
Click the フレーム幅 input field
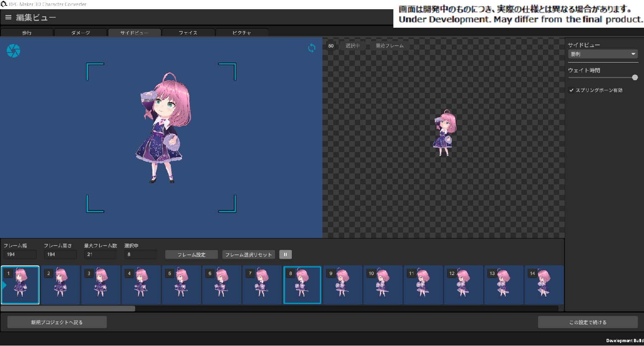[20, 254]
